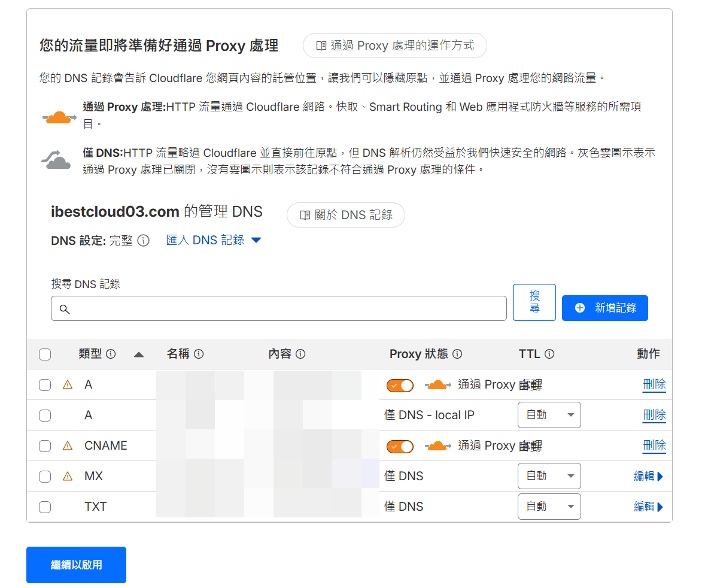Toggle proxy switch on the first A record
The image size is (711, 588).
tap(400, 386)
